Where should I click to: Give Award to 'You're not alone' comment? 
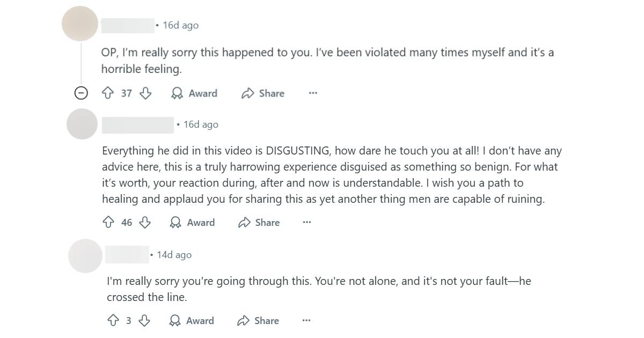click(192, 321)
